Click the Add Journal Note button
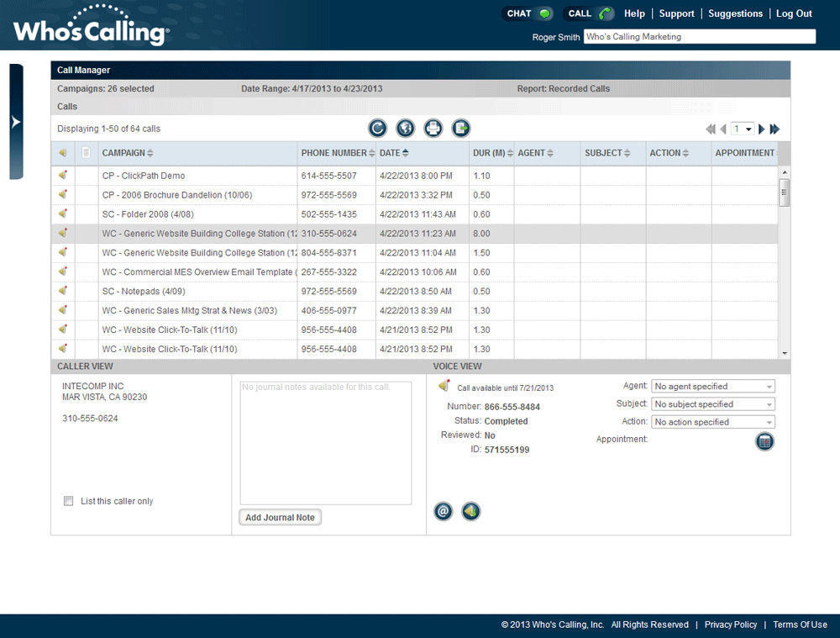Screen dimensions: 840x638 click(281, 517)
